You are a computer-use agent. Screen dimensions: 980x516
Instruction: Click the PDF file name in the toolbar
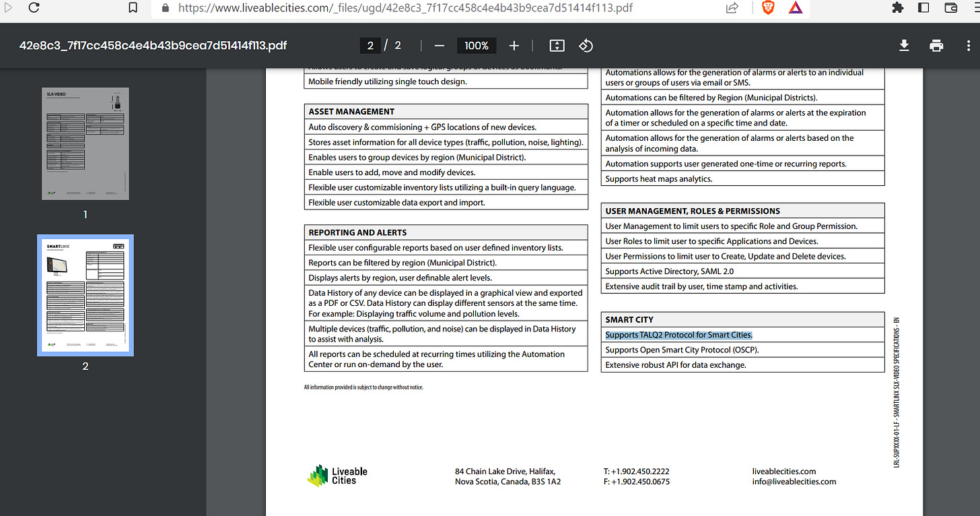pyautogui.click(x=153, y=45)
